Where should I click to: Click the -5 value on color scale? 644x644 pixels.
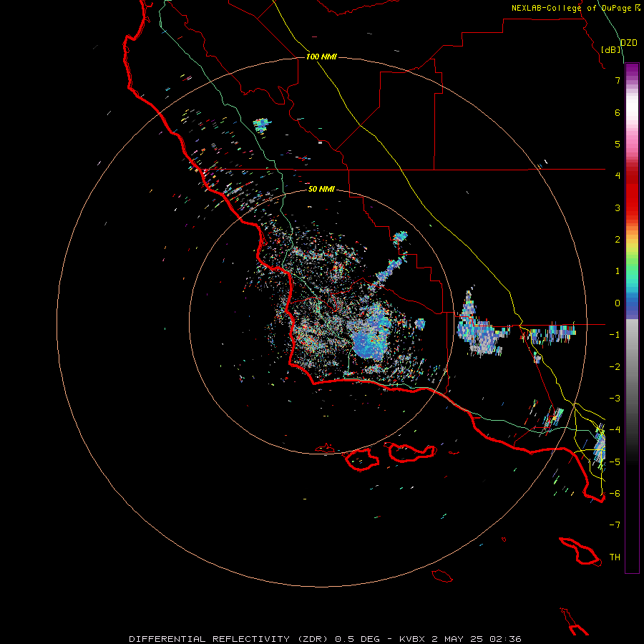coord(615,462)
